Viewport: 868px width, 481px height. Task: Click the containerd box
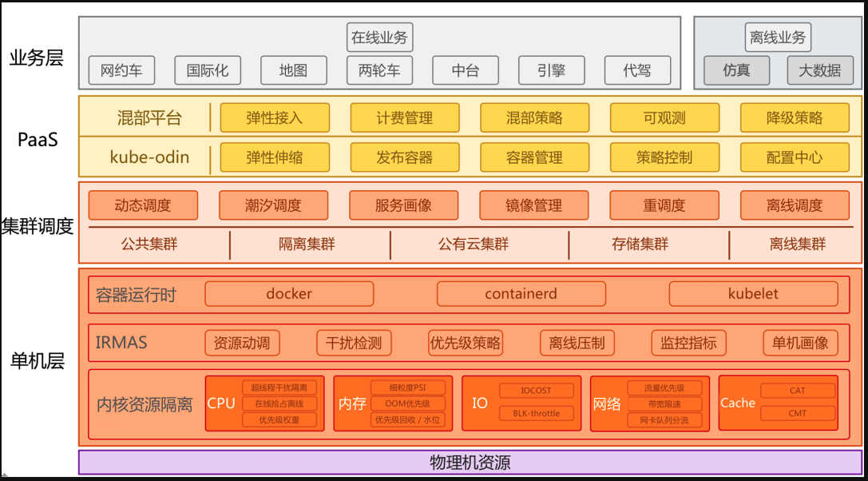[521, 294]
